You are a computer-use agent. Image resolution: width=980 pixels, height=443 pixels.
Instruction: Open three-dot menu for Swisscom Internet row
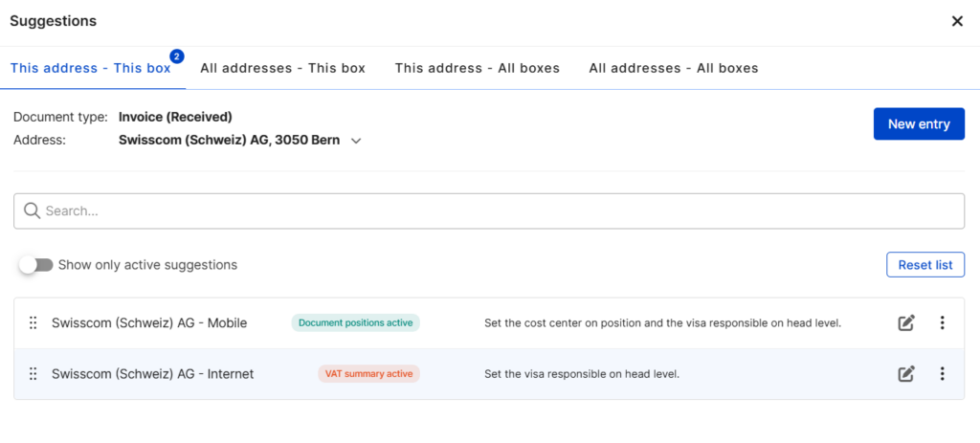[x=942, y=374]
